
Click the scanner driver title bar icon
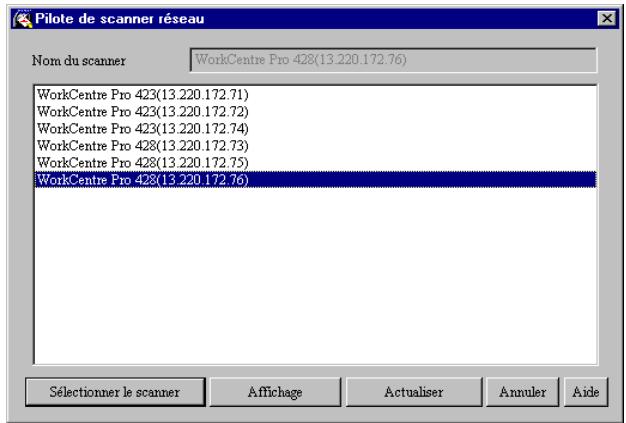22,19
